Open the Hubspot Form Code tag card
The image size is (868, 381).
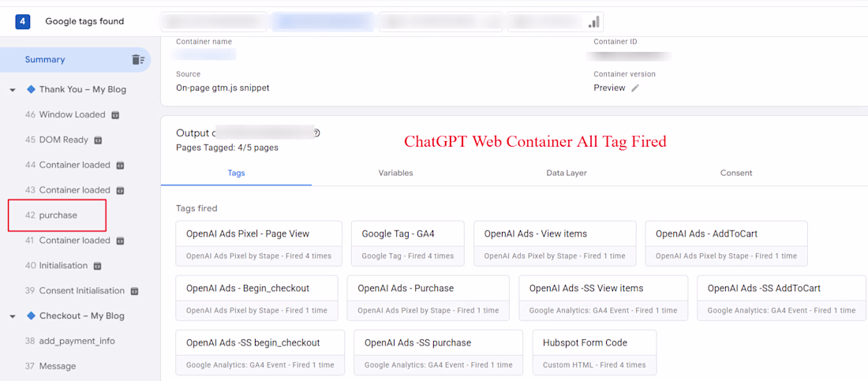point(594,353)
